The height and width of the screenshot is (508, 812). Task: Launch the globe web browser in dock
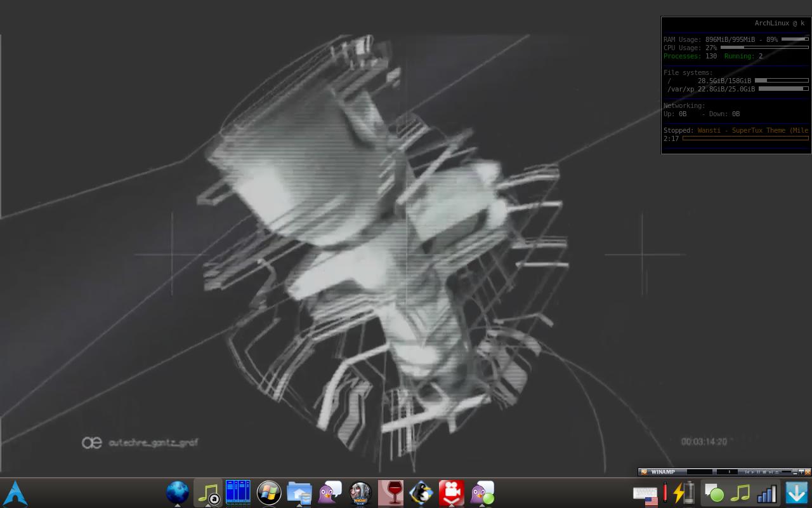178,493
